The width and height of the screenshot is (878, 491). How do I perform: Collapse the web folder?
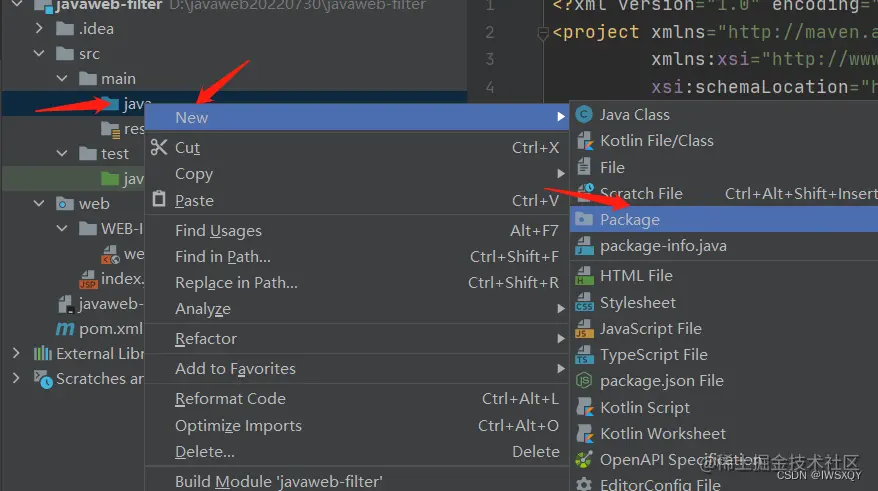(x=39, y=203)
